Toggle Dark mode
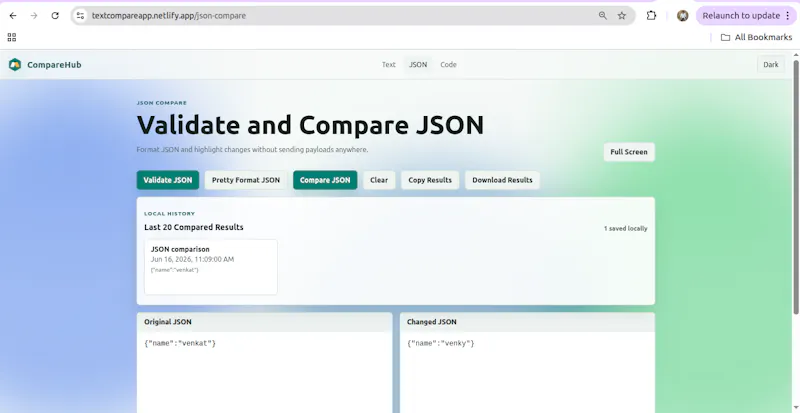The image size is (800, 413). point(770,64)
